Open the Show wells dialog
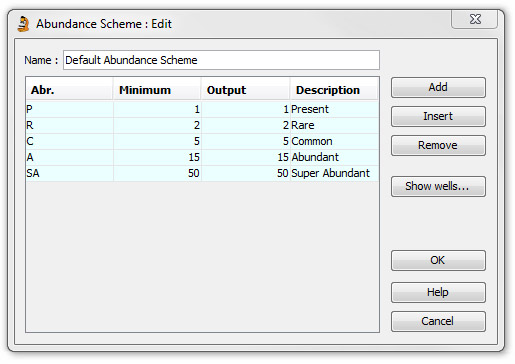This screenshot has width=515, height=364. click(x=438, y=186)
